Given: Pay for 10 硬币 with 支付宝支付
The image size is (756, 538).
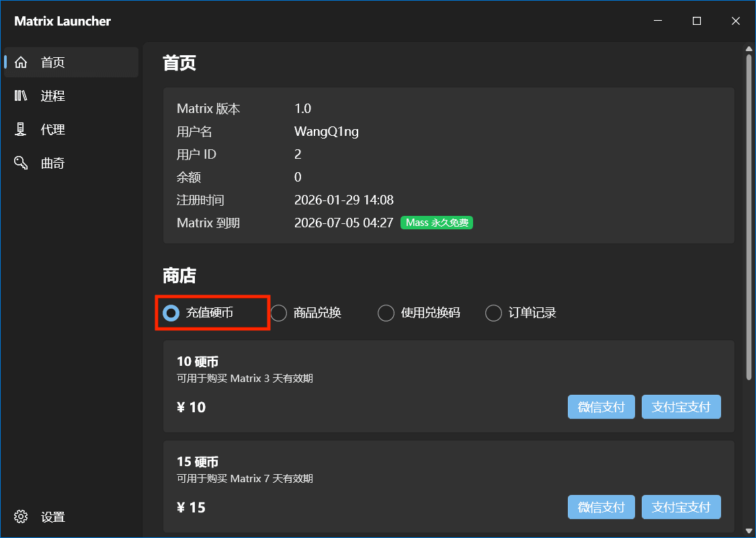Looking at the screenshot, I should tap(681, 407).
